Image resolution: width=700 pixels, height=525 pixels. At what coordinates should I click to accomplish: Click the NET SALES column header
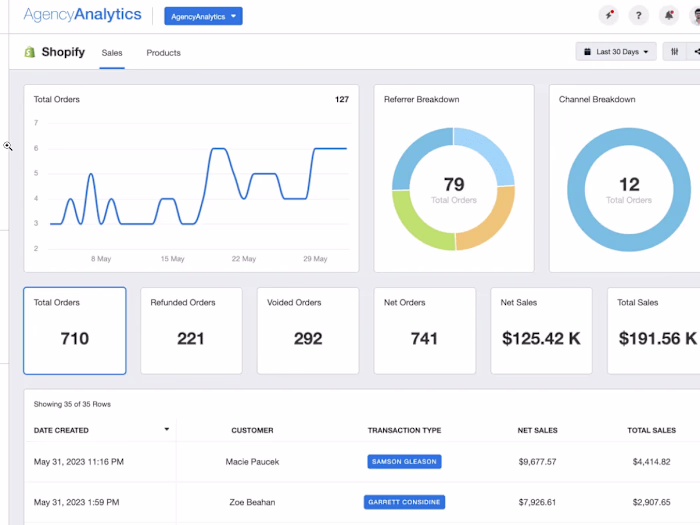pyautogui.click(x=538, y=430)
